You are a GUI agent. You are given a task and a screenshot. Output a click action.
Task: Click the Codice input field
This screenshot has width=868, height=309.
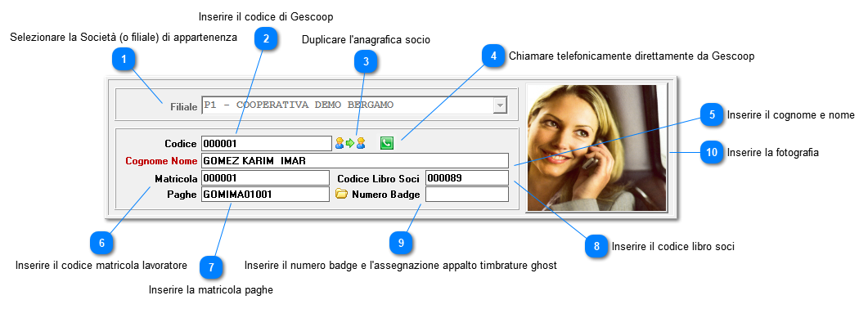click(266, 144)
